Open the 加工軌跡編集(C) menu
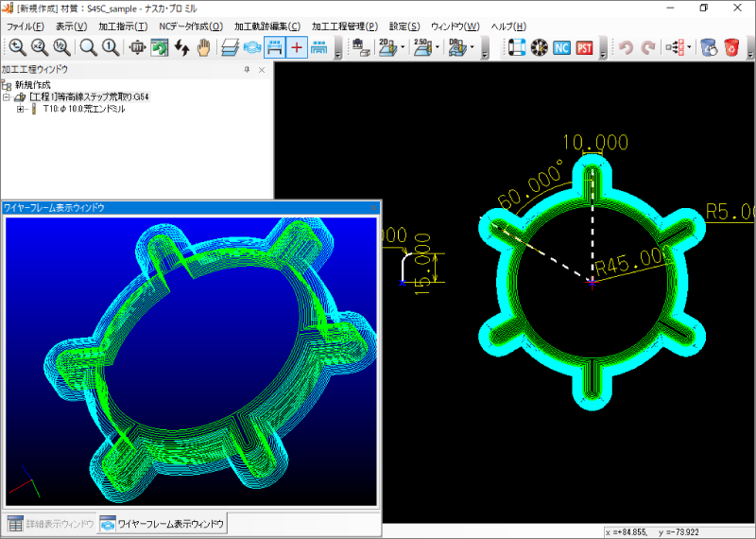This screenshot has width=756, height=539. pyautogui.click(x=267, y=26)
